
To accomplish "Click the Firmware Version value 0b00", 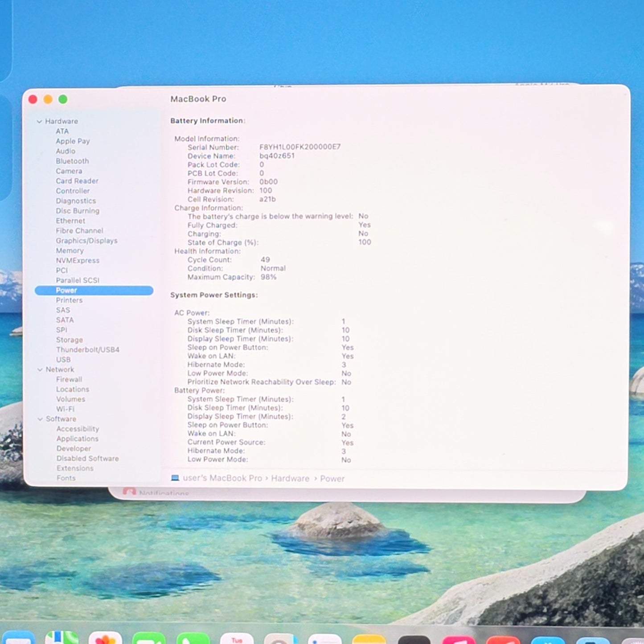I will [268, 182].
